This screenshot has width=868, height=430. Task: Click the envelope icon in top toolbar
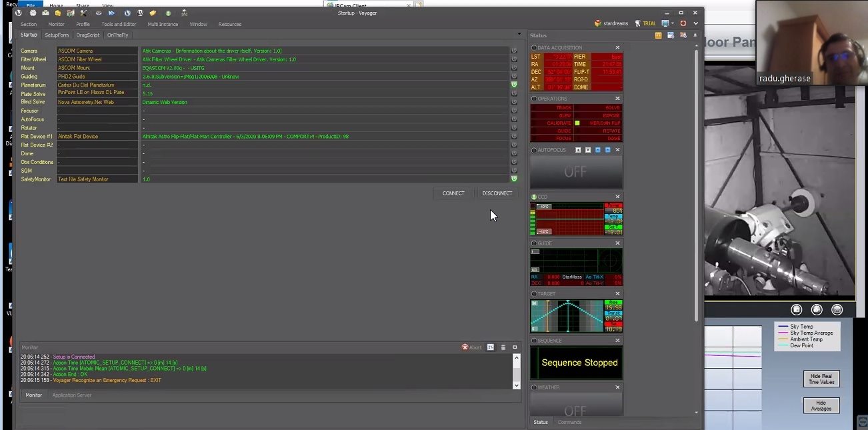coord(45,13)
